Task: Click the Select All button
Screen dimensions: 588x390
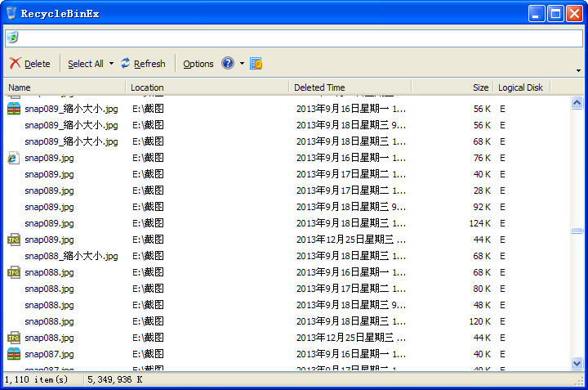Action: coord(86,64)
